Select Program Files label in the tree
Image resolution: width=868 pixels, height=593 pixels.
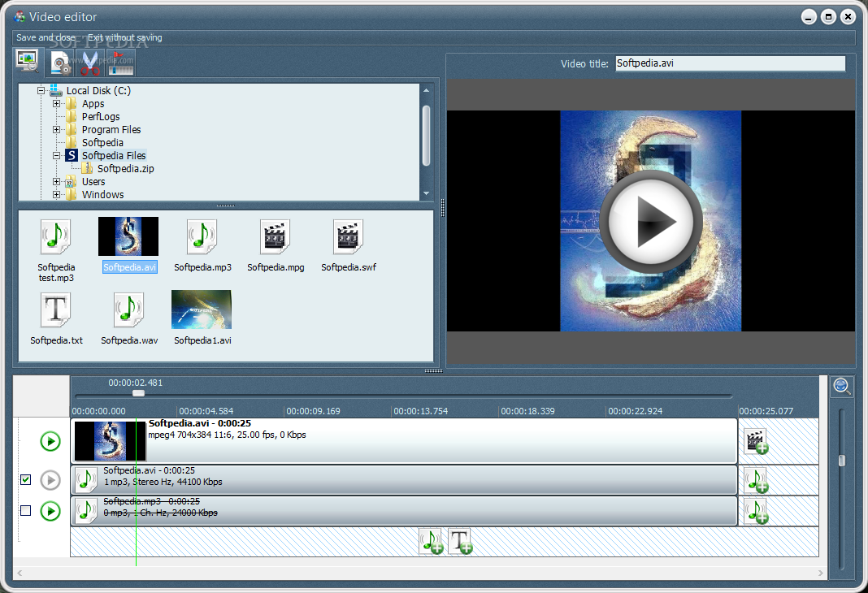111,129
